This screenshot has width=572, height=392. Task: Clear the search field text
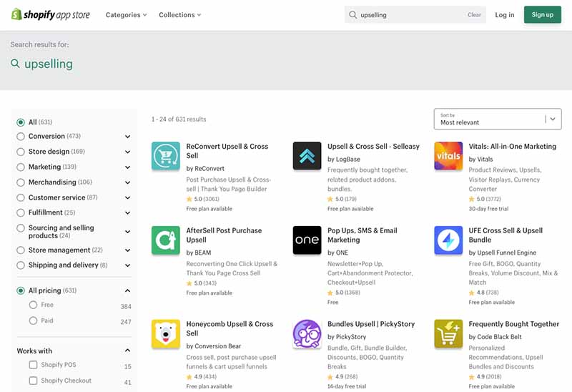point(474,15)
